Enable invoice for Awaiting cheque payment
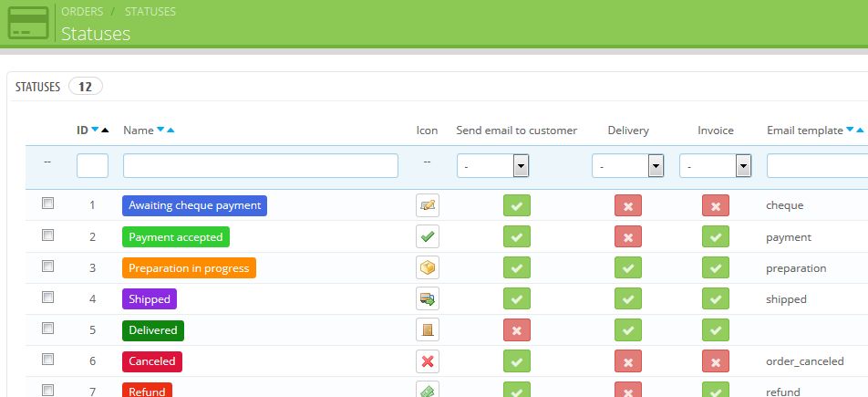 point(715,205)
